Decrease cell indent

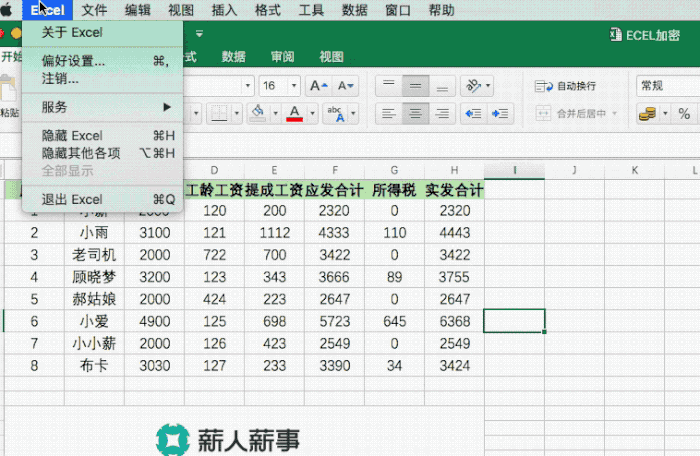473,113
